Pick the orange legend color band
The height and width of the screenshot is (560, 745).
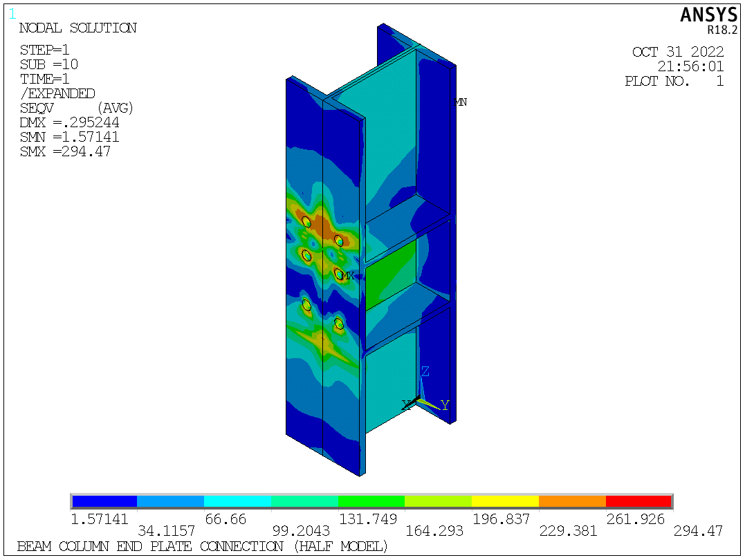tap(572, 501)
